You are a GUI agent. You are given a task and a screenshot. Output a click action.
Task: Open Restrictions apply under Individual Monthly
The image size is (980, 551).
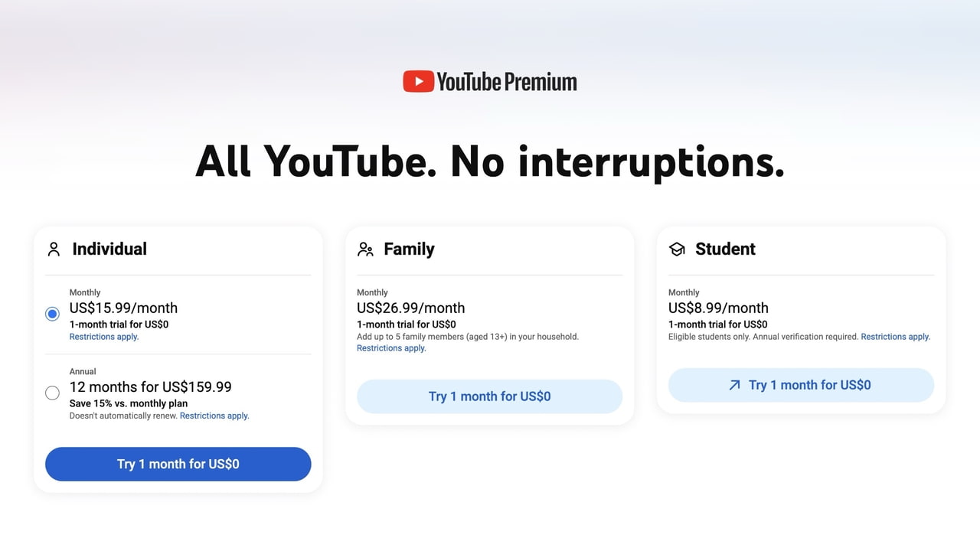pyautogui.click(x=103, y=336)
